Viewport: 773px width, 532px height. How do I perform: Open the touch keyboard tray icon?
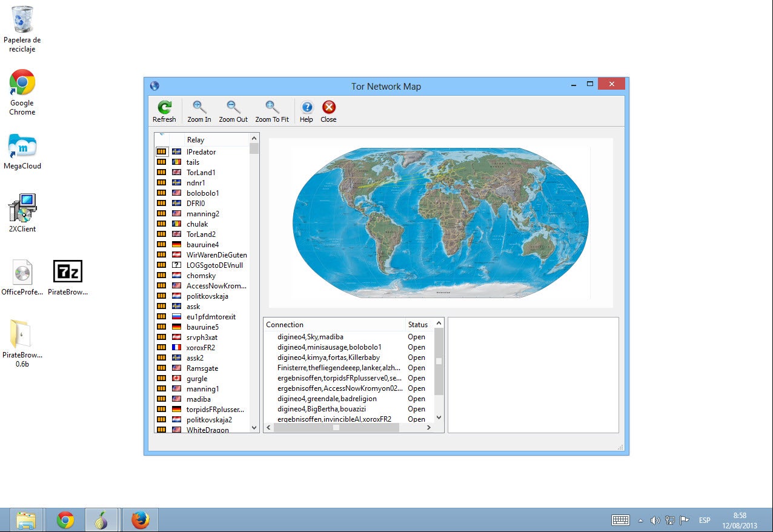[x=621, y=520]
